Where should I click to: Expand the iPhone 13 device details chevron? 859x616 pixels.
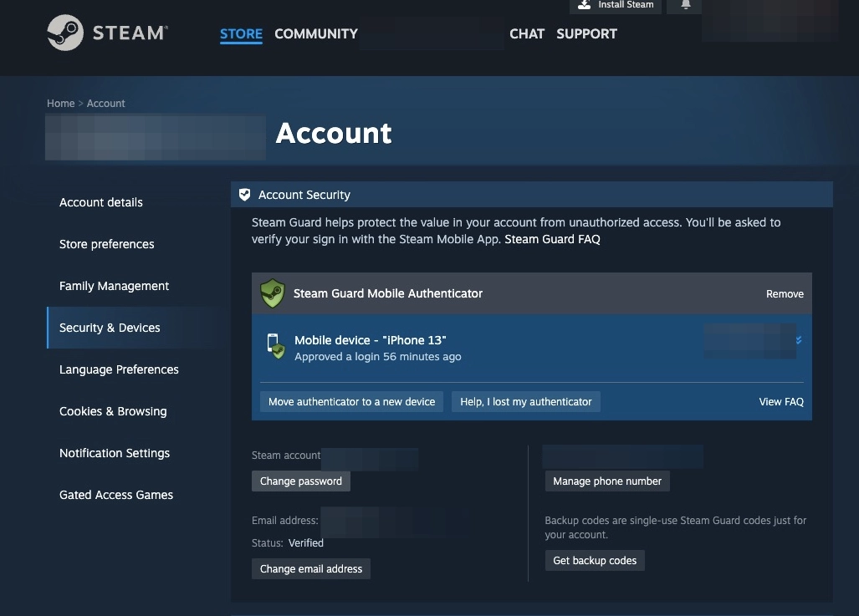pyautogui.click(x=799, y=340)
